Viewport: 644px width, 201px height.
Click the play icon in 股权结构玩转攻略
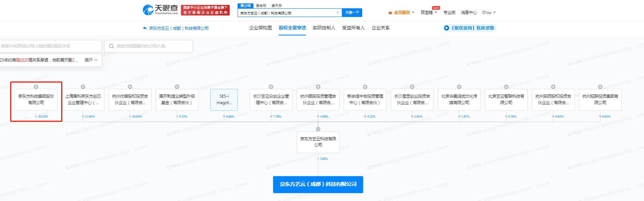pyautogui.click(x=446, y=28)
